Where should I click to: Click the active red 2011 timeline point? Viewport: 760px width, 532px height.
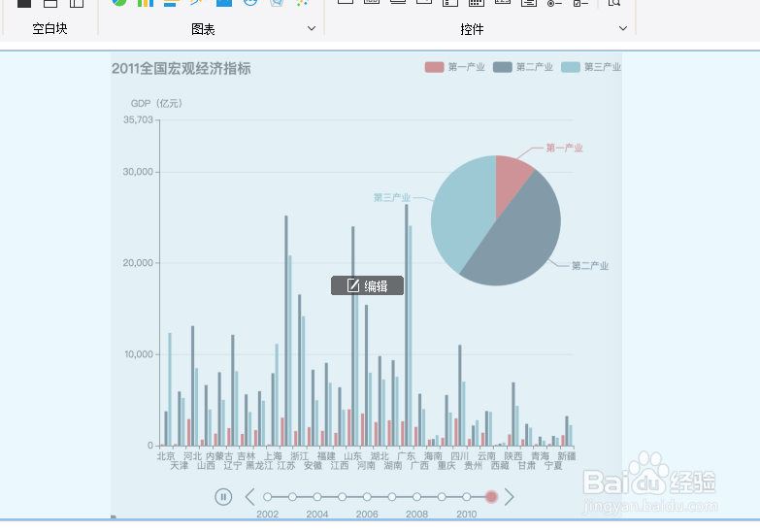(x=491, y=497)
